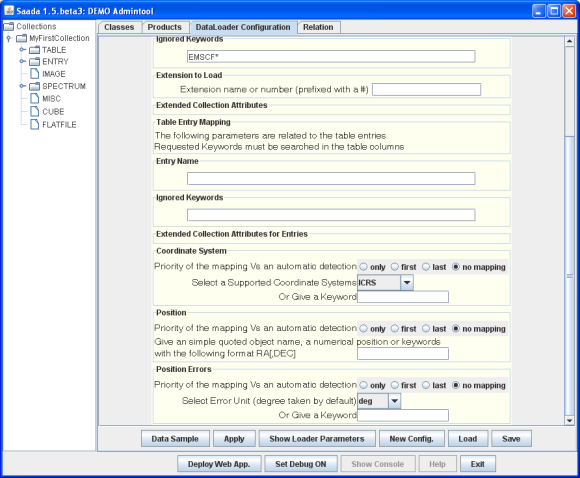The height and width of the screenshot is (478, 580).
Task: Click the Collections root folder icon
Action: point(9,27)
